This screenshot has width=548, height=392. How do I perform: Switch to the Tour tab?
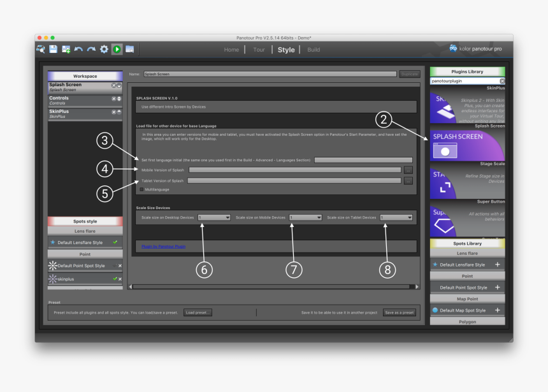click(259, 50)
